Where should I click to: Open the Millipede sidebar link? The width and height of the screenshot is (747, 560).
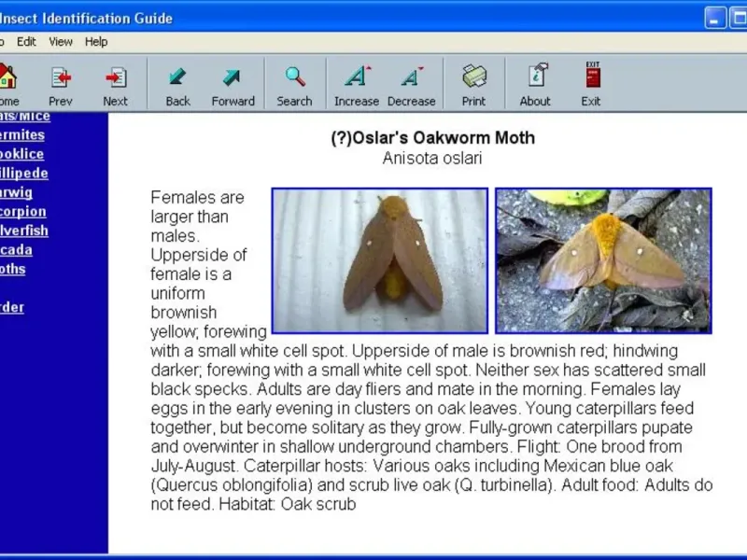coord(24,173)
